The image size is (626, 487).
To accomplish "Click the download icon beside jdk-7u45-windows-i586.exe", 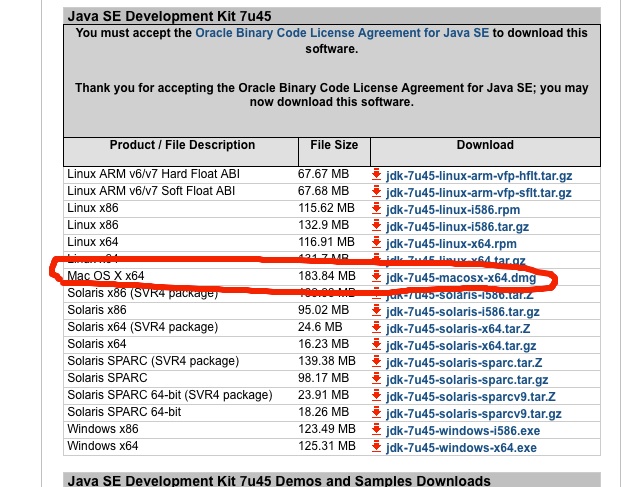I will pos(376,430).
